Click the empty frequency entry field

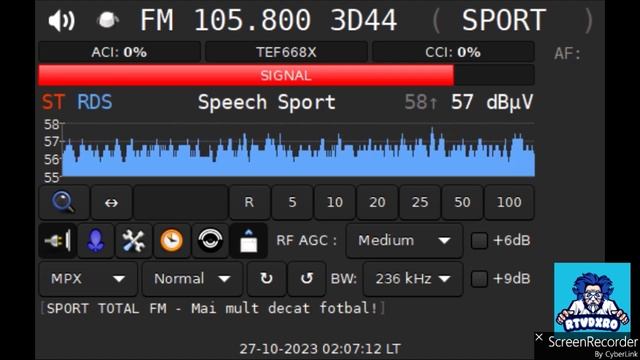181,202
